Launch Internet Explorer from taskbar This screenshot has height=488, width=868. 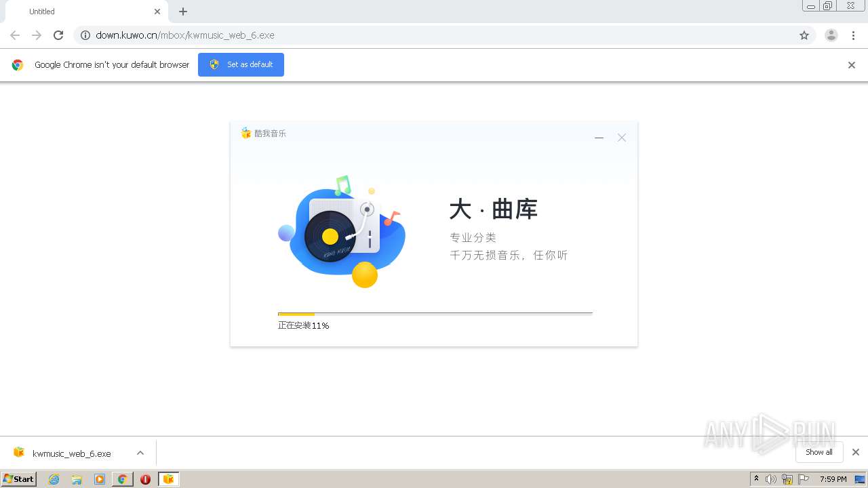pos(54,479)
